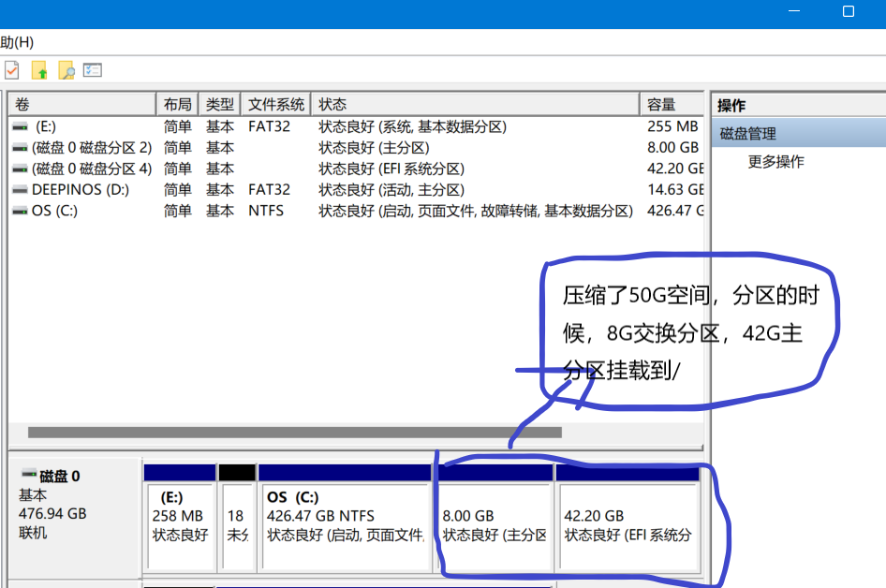Select the 42.20 GB partition block
Screen dimensions: 886x588
(x=628, y=524)
